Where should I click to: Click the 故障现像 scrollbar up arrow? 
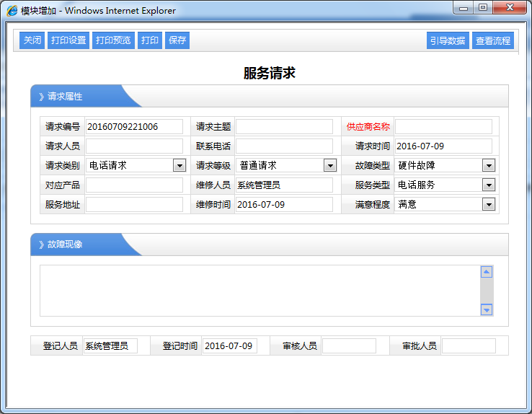coord(486,273)
